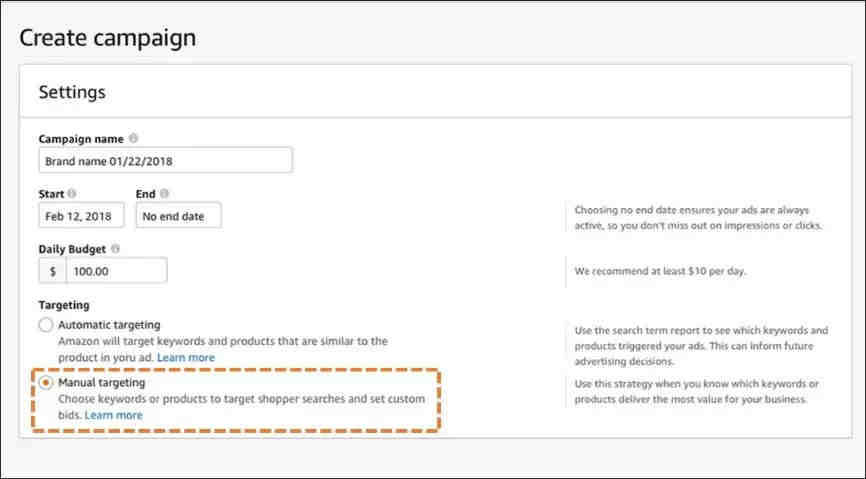
Task: Click the Daily Budget amount field
Action: tap(117, 271)
